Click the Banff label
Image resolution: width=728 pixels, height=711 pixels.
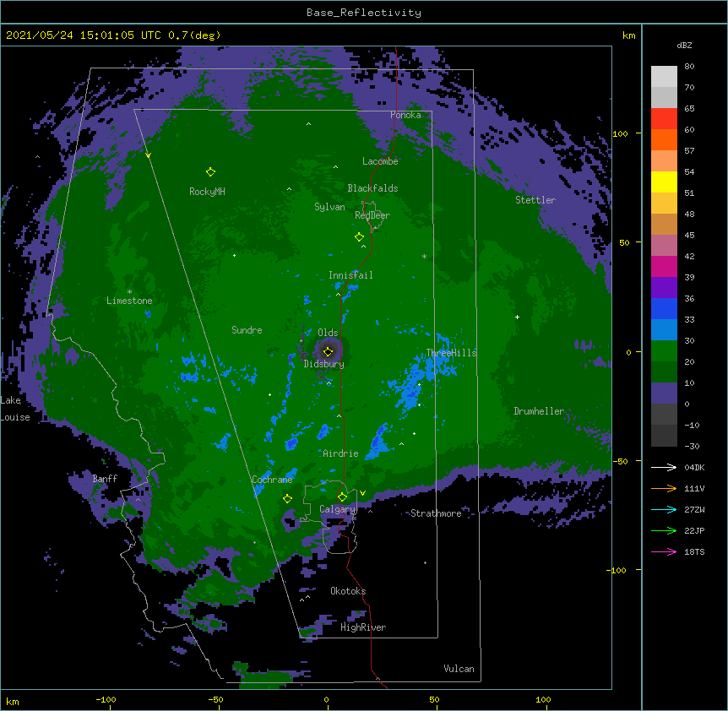[105, 479]
